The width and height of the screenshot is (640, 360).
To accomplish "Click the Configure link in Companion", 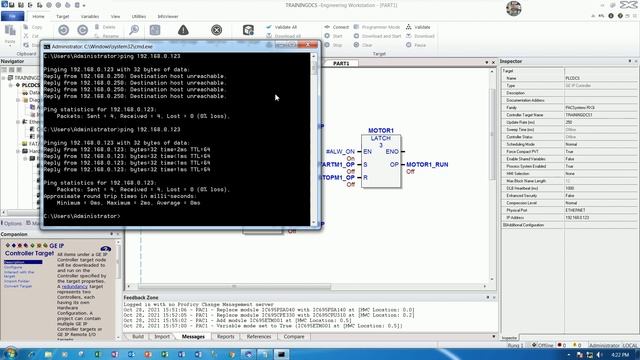I will click(x=13, y=267).
